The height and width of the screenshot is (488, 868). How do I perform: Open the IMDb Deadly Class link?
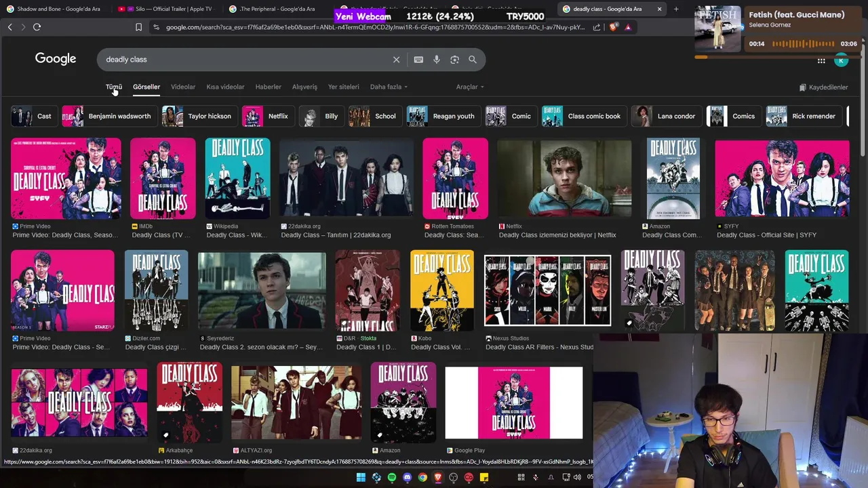(x=161, y=235)
